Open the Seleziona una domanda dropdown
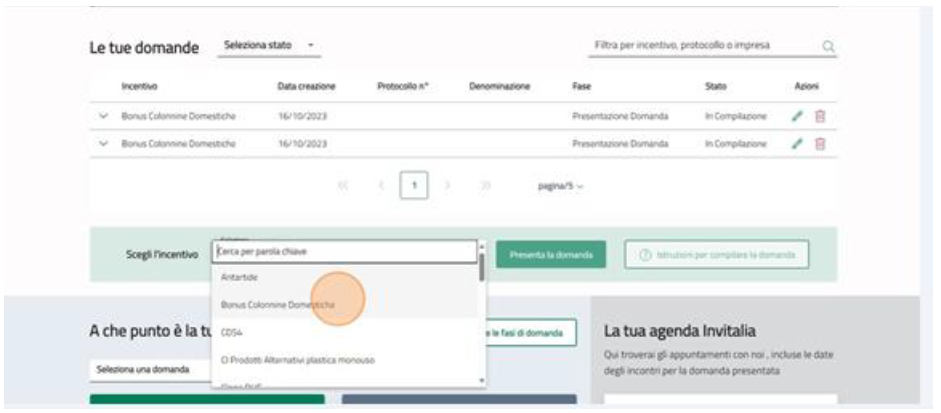The width and height of the screenshot is (941, 413). point(150,369)
